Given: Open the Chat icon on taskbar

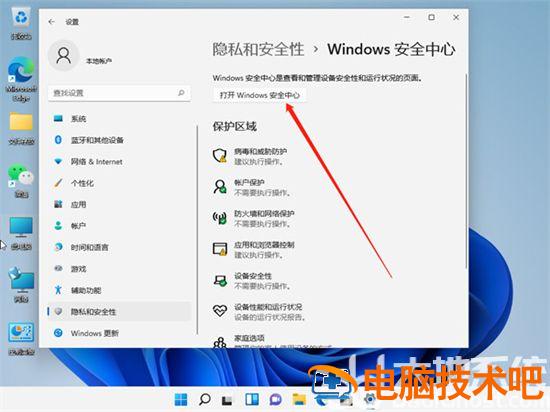Looking at the screenshot, I should click(x=276, y=399).
